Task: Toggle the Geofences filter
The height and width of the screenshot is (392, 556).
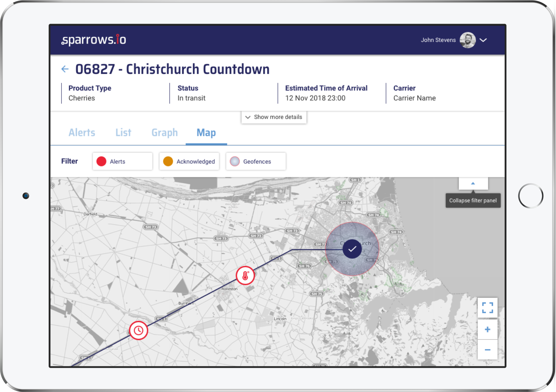Action: tap(256, 161)
